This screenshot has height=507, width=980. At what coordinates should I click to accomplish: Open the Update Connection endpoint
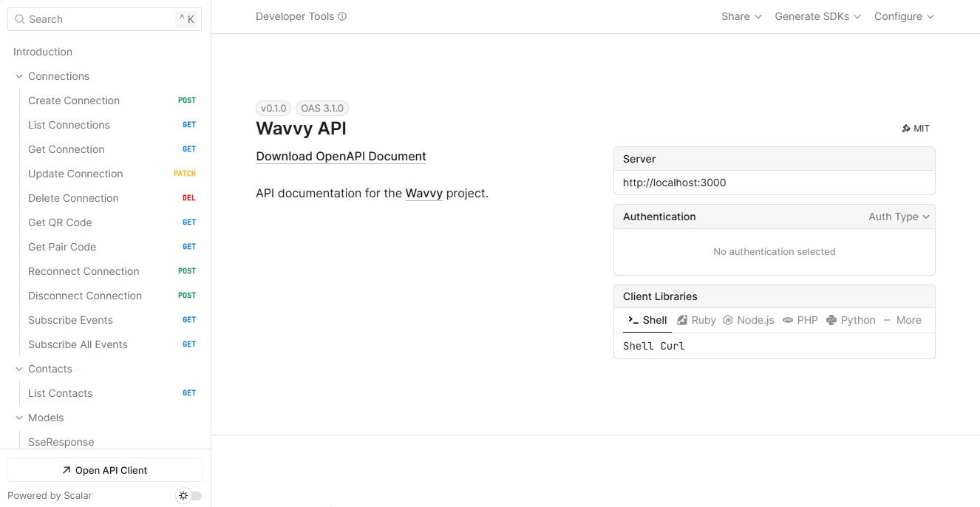(x=109, y=174)
